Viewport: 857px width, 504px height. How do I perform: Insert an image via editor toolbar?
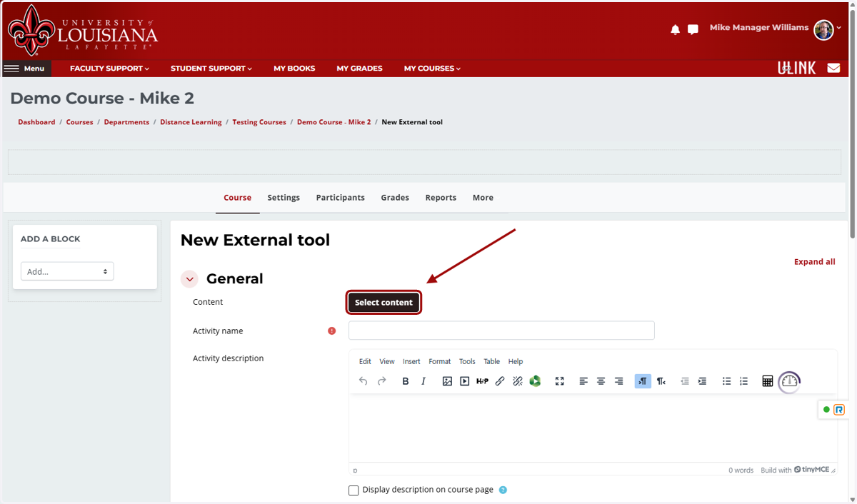447,381
